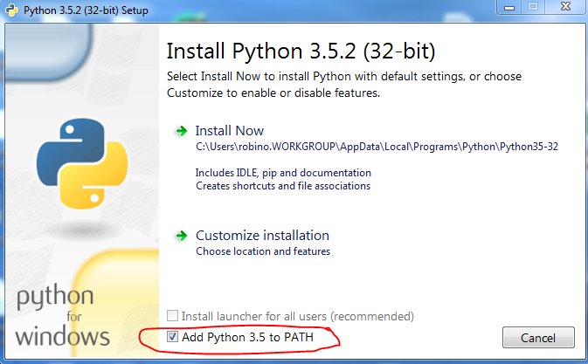
Task: Click the green arrow beside Install Now
Action: click(182, 131)
